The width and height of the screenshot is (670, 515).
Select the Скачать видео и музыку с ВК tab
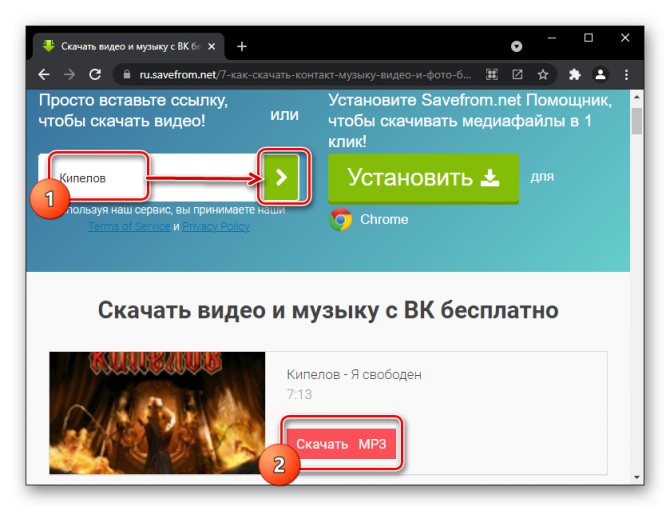pyautogui.click(x=128, y=46)
